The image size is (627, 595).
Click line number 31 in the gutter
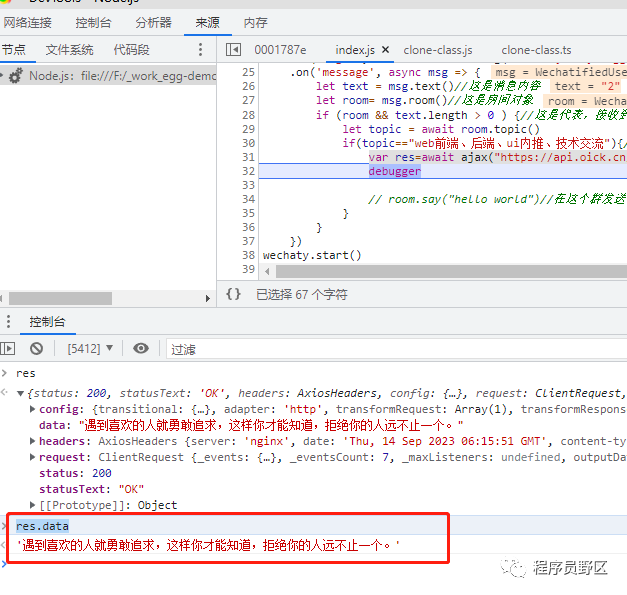point(248,157)
